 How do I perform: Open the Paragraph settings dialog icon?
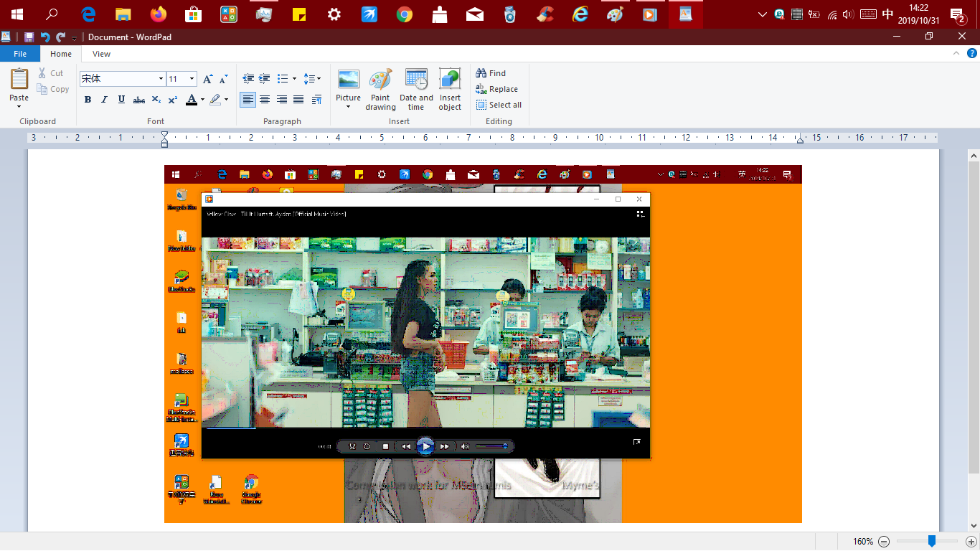[316, 100]
